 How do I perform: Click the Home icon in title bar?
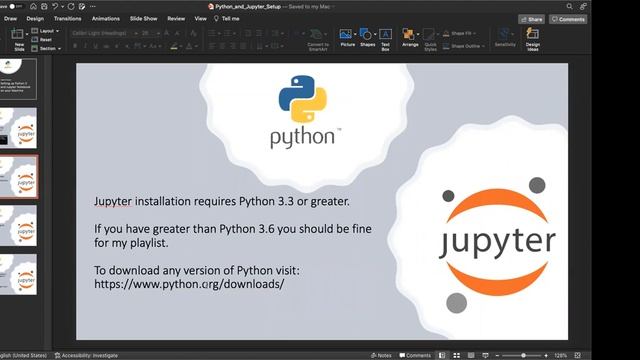coord(33,7)
